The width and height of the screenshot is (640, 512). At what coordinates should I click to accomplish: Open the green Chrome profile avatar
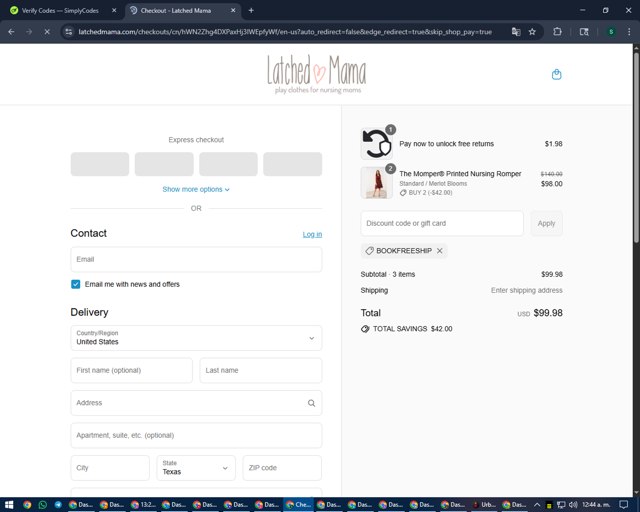point(611,32)
